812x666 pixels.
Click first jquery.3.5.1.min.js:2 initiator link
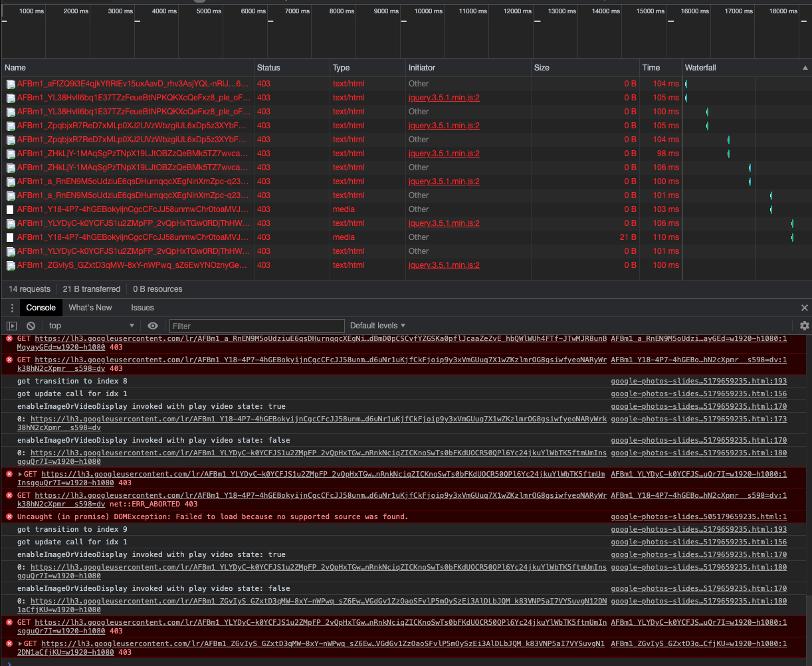(444, 98)
